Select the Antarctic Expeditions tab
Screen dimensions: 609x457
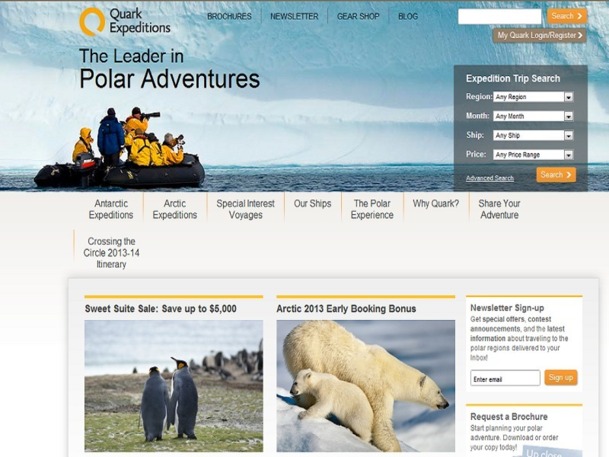(111, 209)
